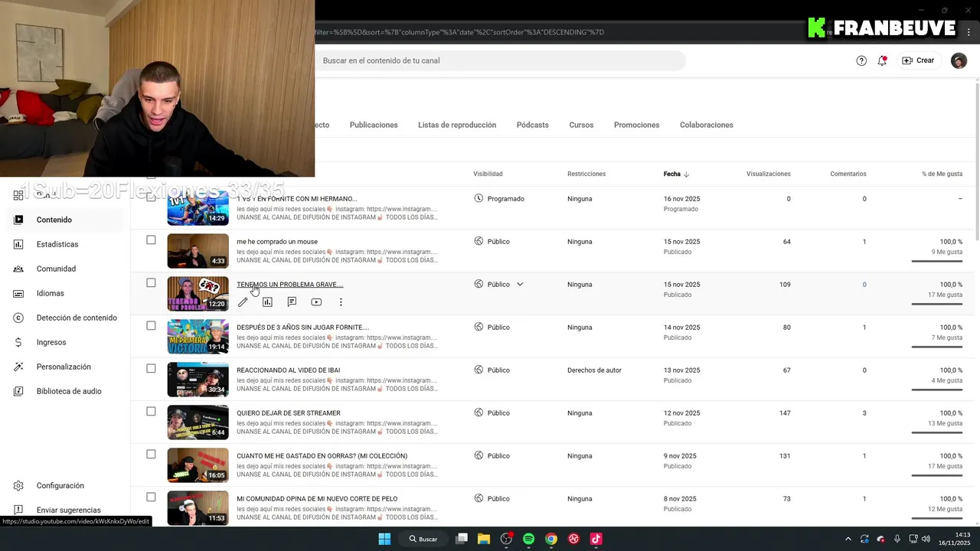Tick checkbox for REACCIONANDO AL VIDEO DE IBAI
The image size is (980, 551).
point(151,369)
